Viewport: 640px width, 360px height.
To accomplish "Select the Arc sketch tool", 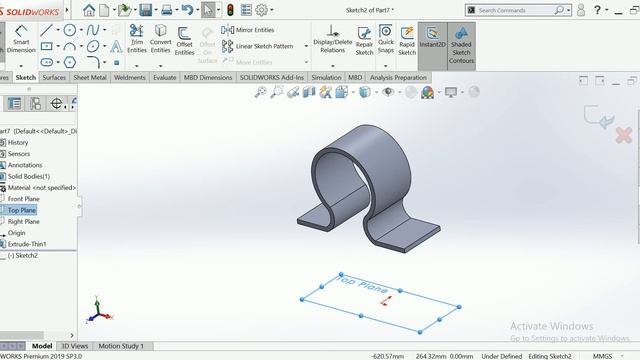I will (70, 46).
